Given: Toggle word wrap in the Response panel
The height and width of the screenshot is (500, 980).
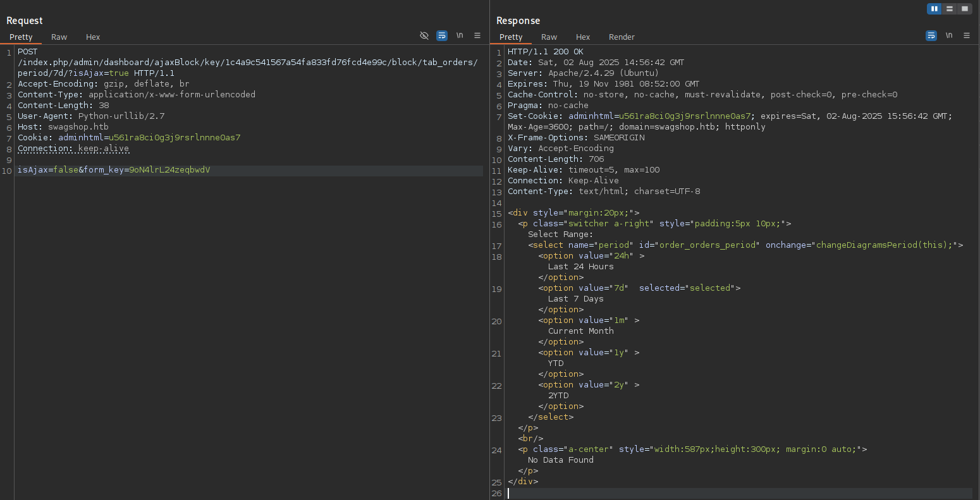Looking at the screenshot, I should tap(931, 35).
